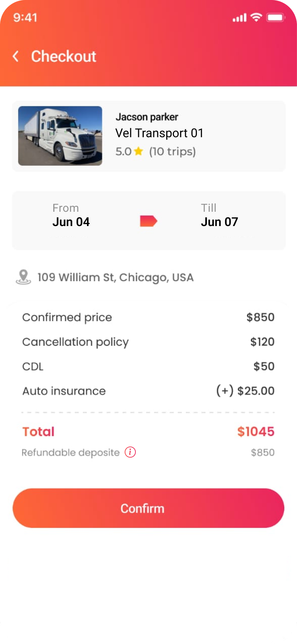Tap the Cancellation policy row label
Image resolution: width=297 pixels, height=644 pixels.
pyautogui.click(x=75, y=342)
